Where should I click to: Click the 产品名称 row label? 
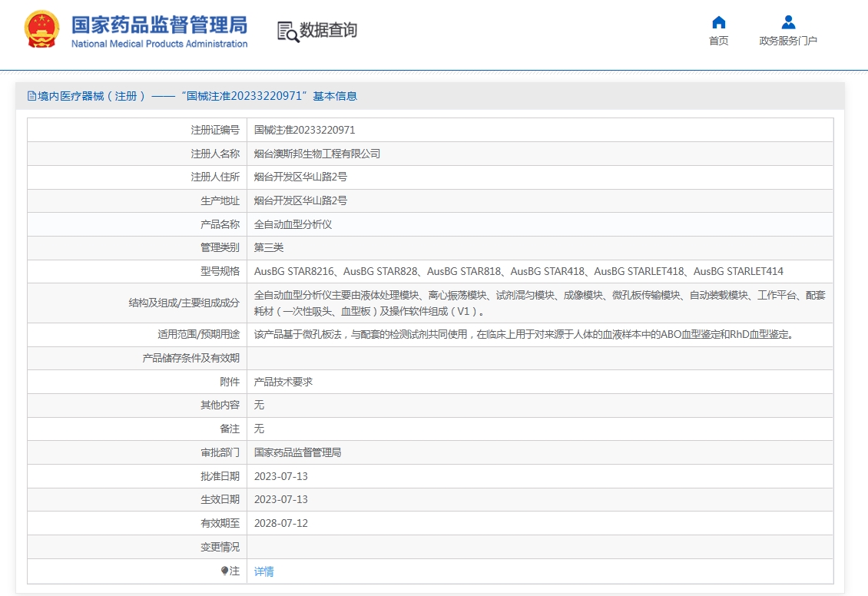[220, 225]
